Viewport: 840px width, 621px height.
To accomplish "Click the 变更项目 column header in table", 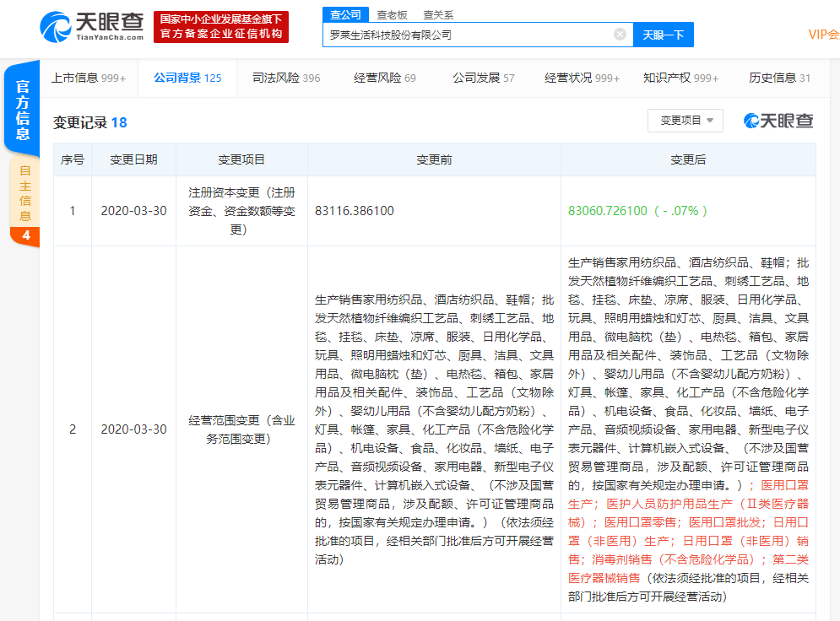I will (241, 159).
